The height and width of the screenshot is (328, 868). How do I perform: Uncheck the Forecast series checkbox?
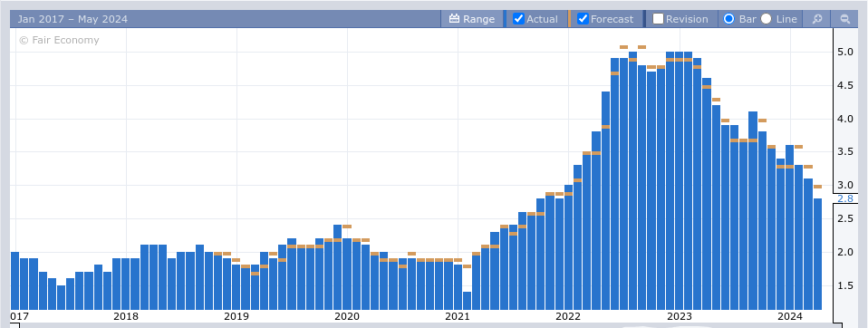pos(583,19)
